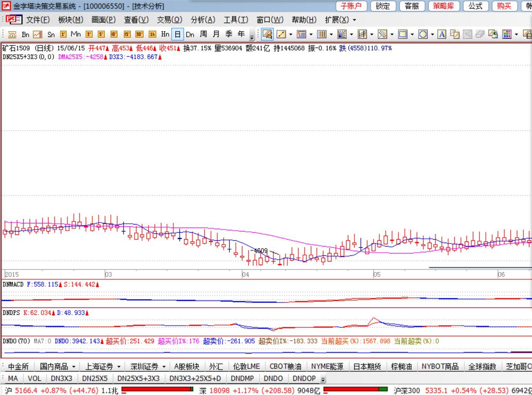Open the 分析(A) menu
The image size is (532, 395).
pos(203,20)
